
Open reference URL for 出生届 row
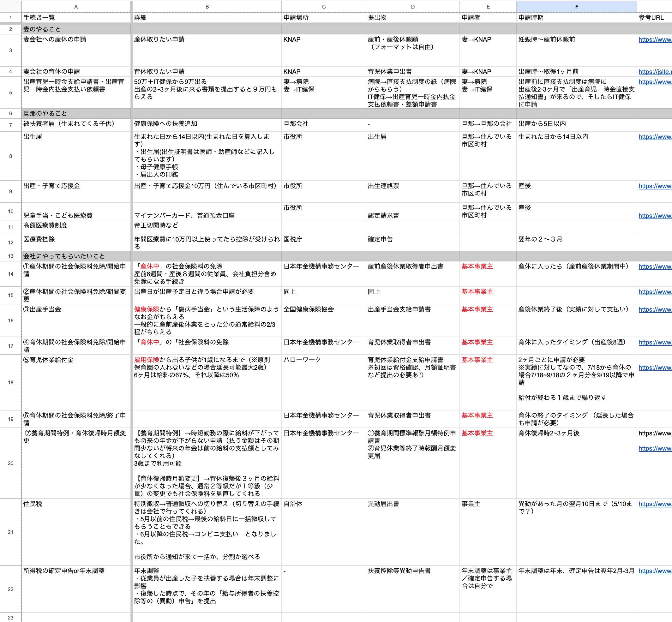pos(655,137)
